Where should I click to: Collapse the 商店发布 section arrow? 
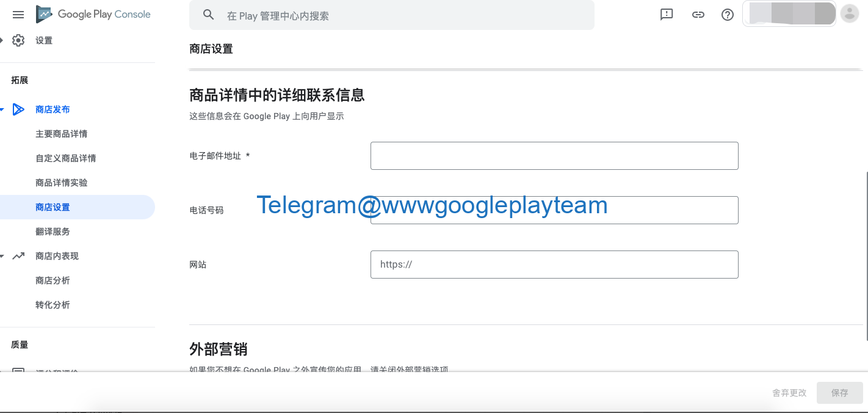click(x=2, y=109)
